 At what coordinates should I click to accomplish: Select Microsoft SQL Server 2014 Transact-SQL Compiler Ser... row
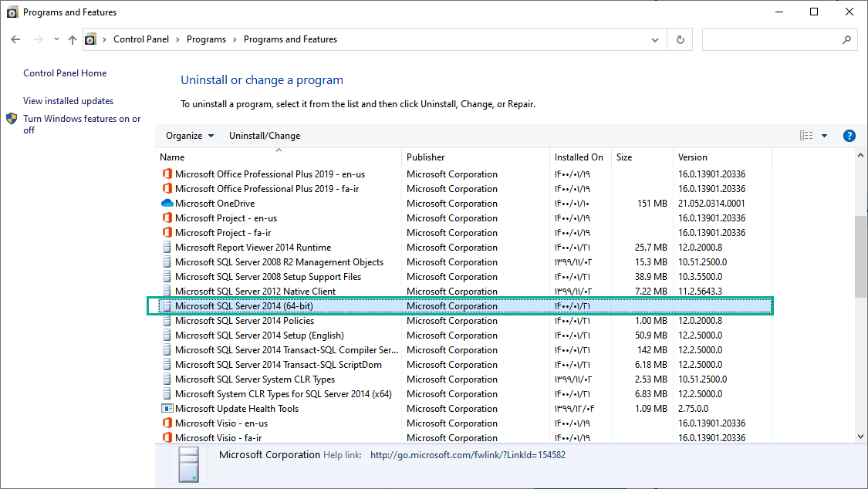coord(465,349)
